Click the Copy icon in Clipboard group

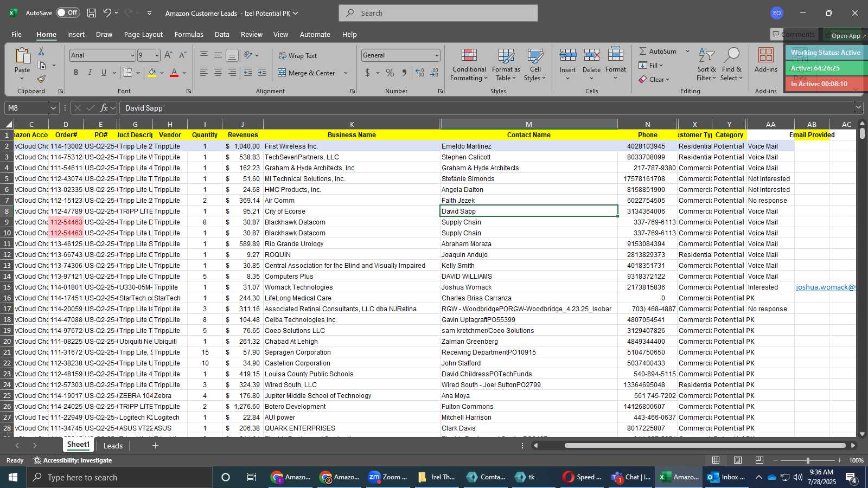point(41,65)
